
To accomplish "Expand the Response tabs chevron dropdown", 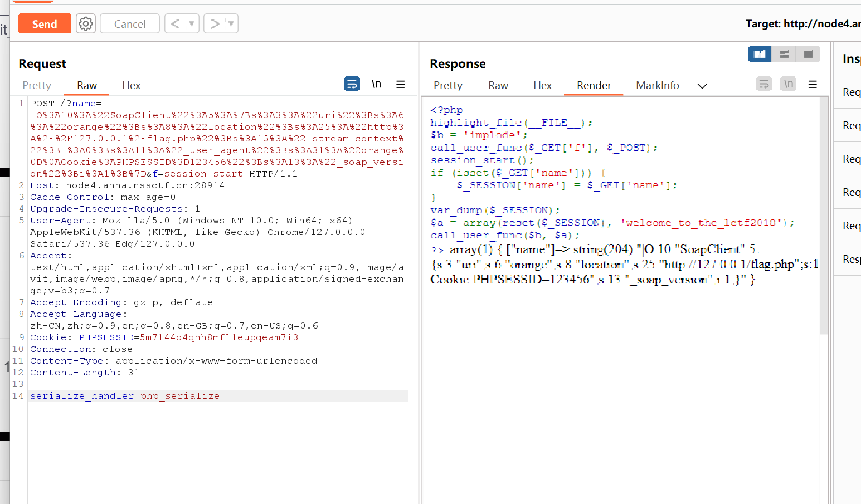I will pyautogui.click(x=702, y=86).
